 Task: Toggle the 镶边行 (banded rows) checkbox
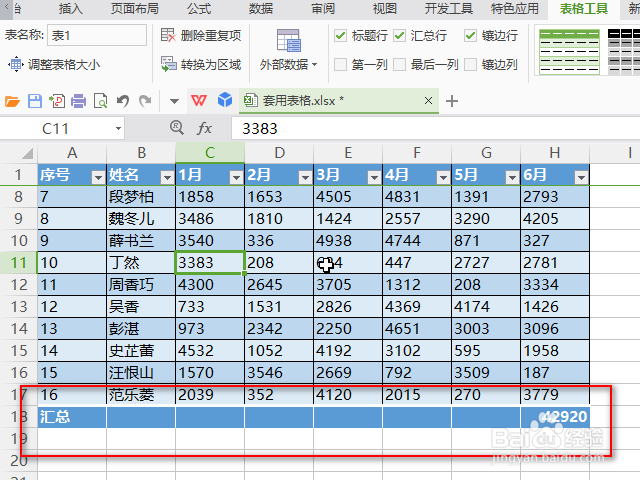click(x=470, y=36)
